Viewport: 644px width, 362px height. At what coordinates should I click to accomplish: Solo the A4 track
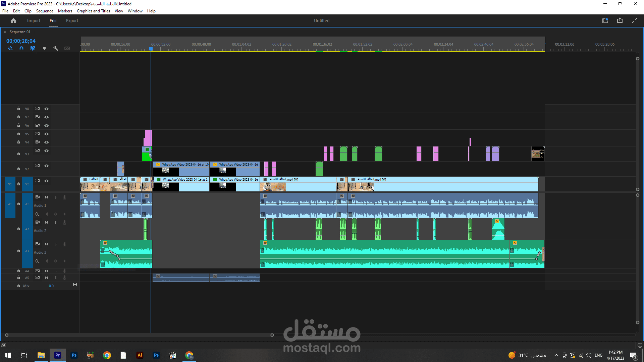pos(56,271)
